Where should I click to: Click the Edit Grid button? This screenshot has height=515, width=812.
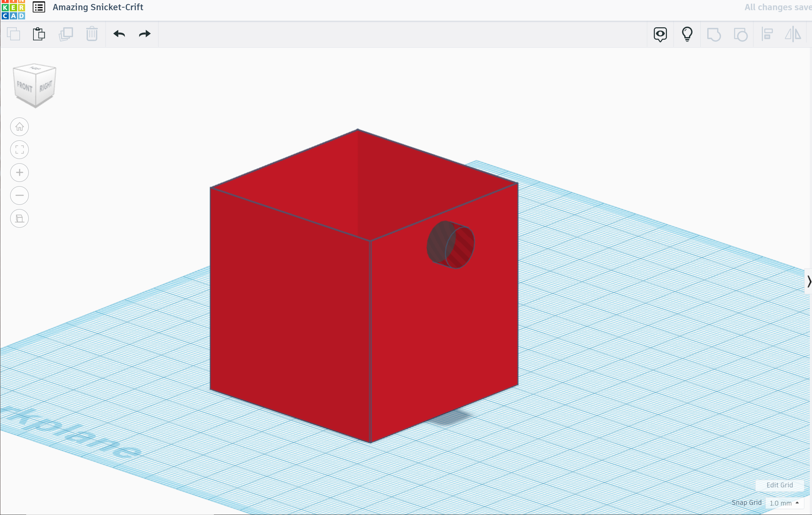[x=780, y=485]
